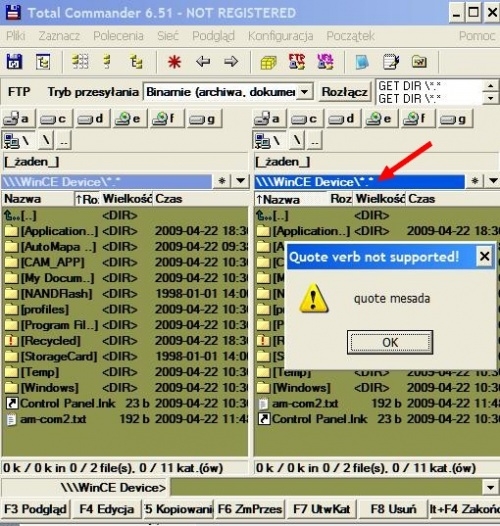500x526 pixels.
Task: Click the URL connection toolbar icon
Action: coord(324,62)
